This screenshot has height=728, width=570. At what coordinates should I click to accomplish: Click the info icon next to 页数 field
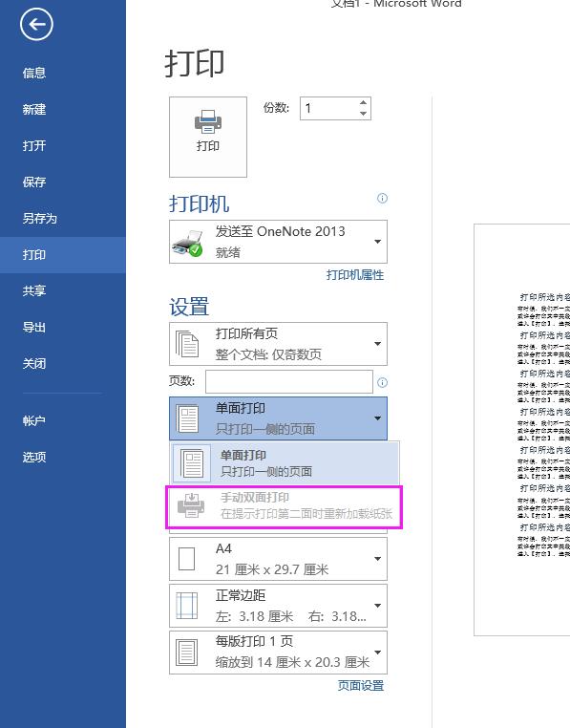[382, 382]
